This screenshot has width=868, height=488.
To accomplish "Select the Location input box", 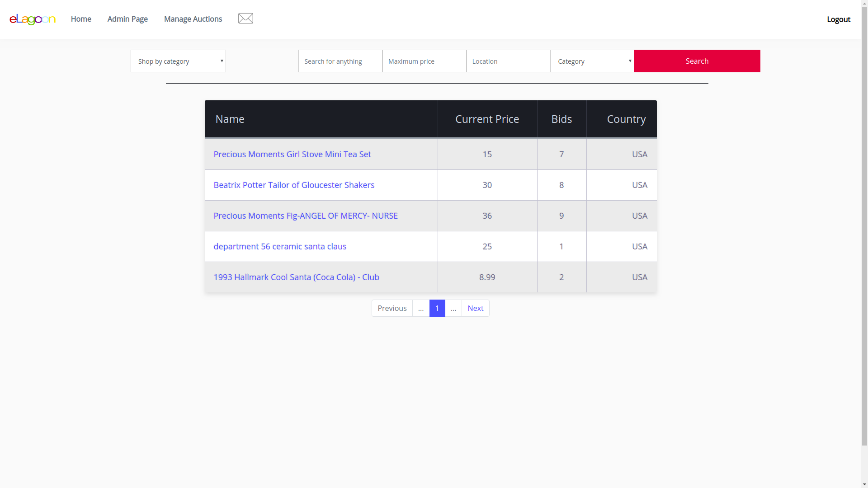I will tap(508, 61).
